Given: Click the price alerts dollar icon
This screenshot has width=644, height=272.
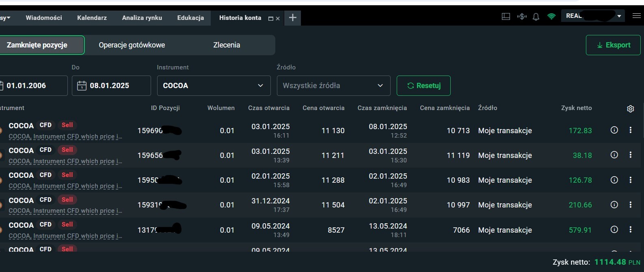Looking at the screenshot, I should [522, 17].
